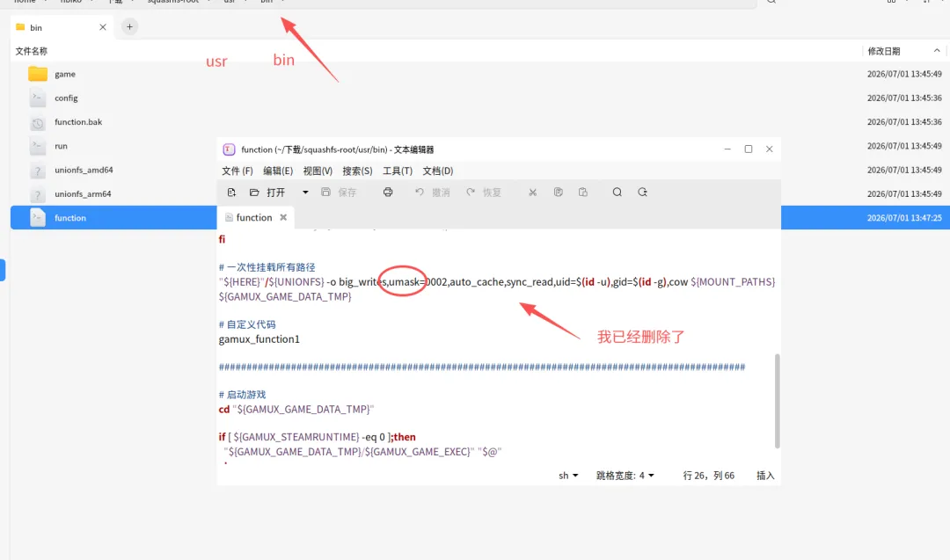Click the # 一次性挂载所有路径 comment line
Viewport: 950px width, 560px height.
click(267, 267)
